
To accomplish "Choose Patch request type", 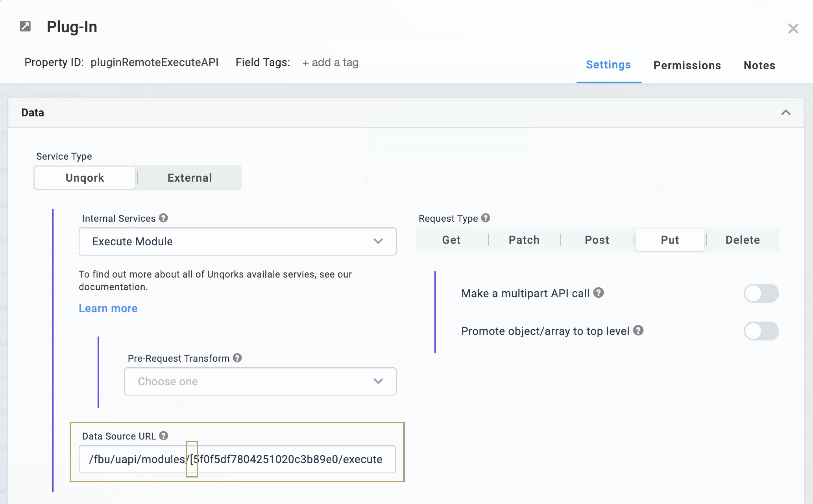I will pos(524,240).
